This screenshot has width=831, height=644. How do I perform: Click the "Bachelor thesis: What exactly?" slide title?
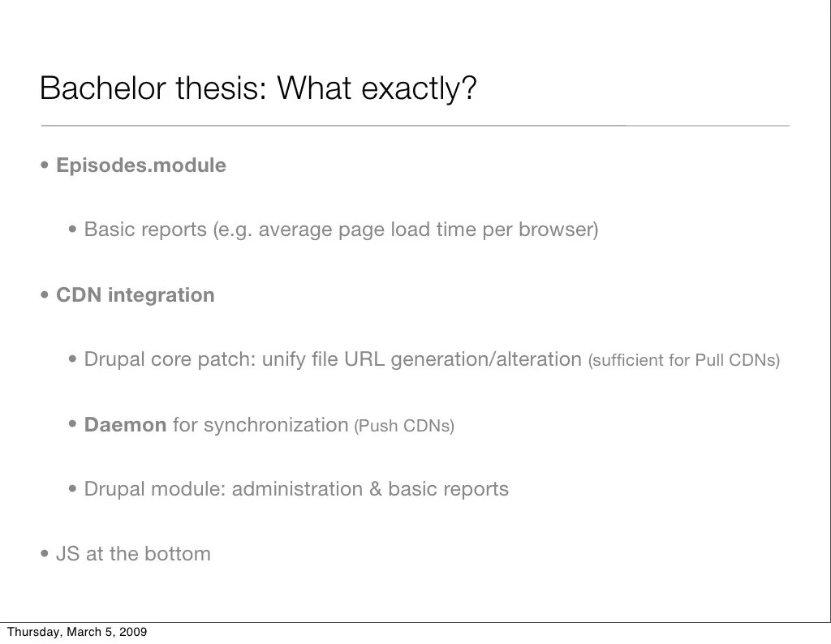coord(257,88)
